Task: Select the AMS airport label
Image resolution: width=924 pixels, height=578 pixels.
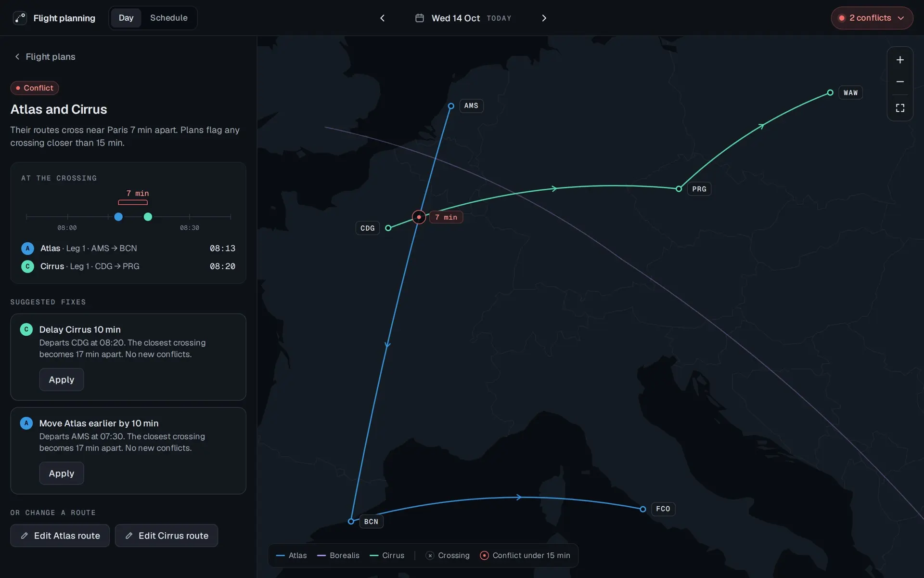Action: (471, 106)
